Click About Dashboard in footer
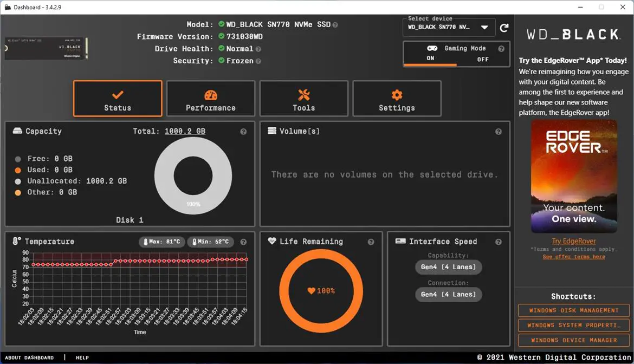 coord(29,357)
